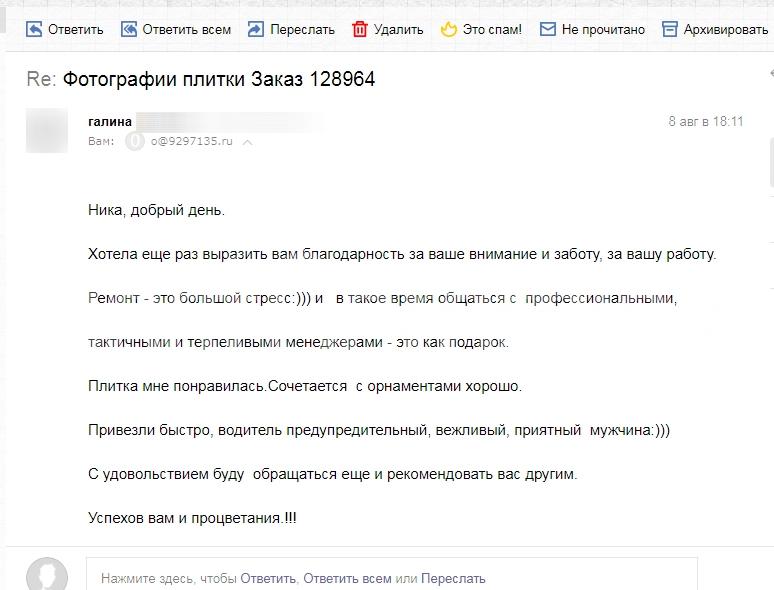Click recipient address o@9297135.ru
This screenshot has width=774, height=590.
coord(192,141)
